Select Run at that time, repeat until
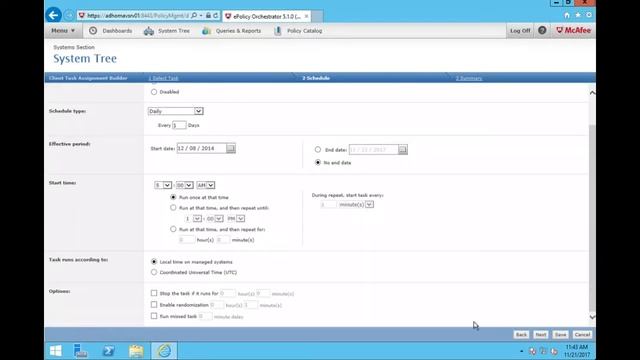640x360 pixels. tap(173, 208)
